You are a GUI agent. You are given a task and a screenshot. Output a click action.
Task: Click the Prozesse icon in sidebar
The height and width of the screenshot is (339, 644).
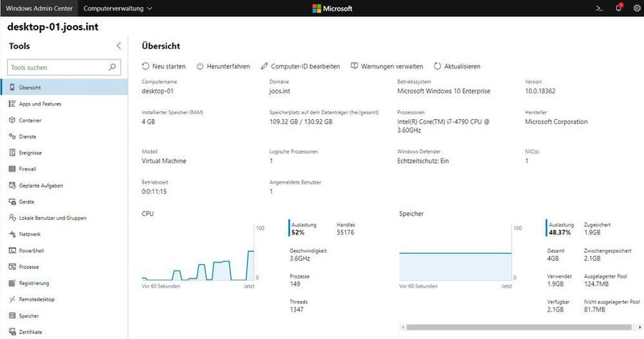pyautogui.click(x=12, y=267)
